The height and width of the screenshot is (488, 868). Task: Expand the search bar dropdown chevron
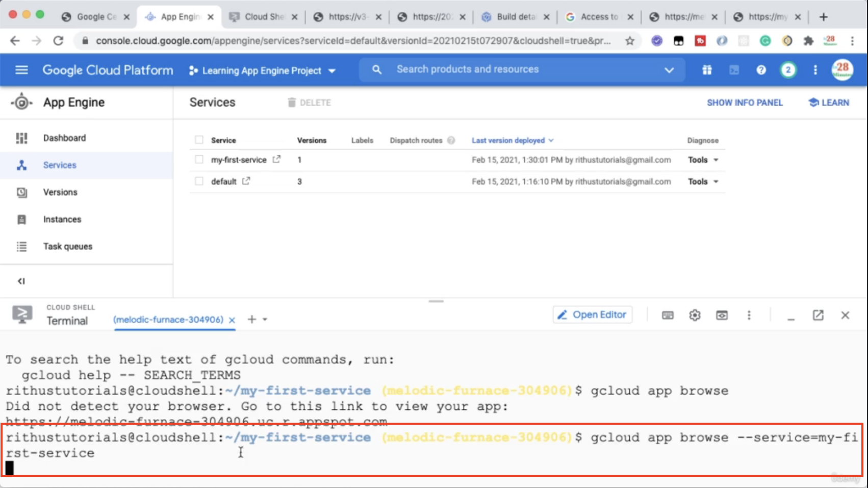669,70
